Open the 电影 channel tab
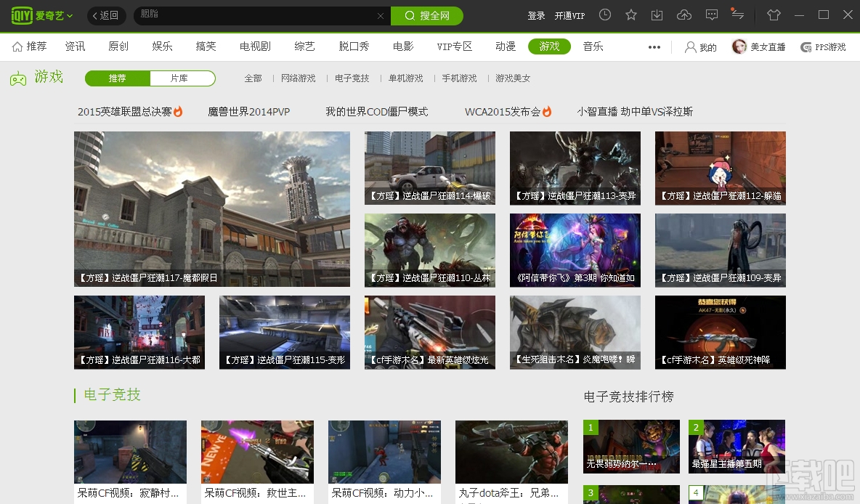The width and height of the screenshot is (860, 504). [x=403, y=46]
